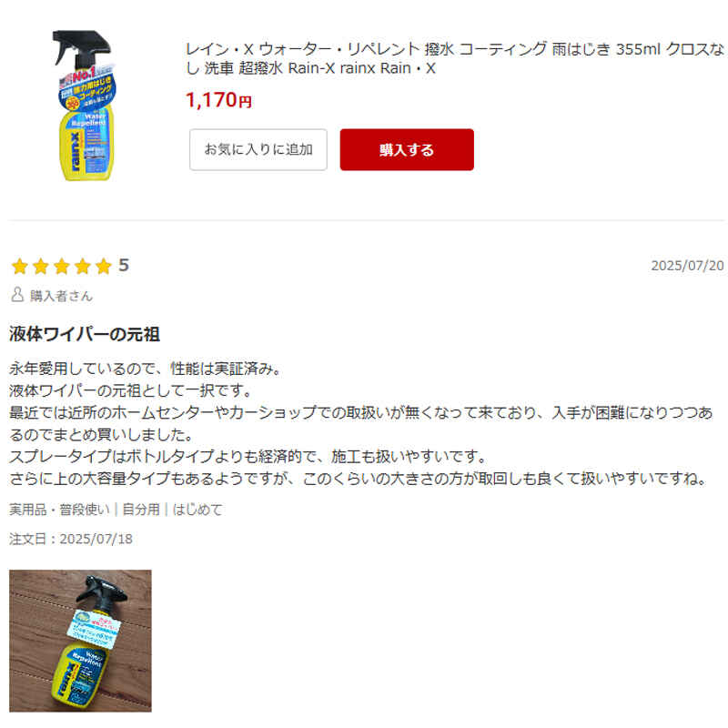The height and width of the screenshot is (728, 728).
Task: Click the お気に入りに追加 button
Action: tap(258, 149)
